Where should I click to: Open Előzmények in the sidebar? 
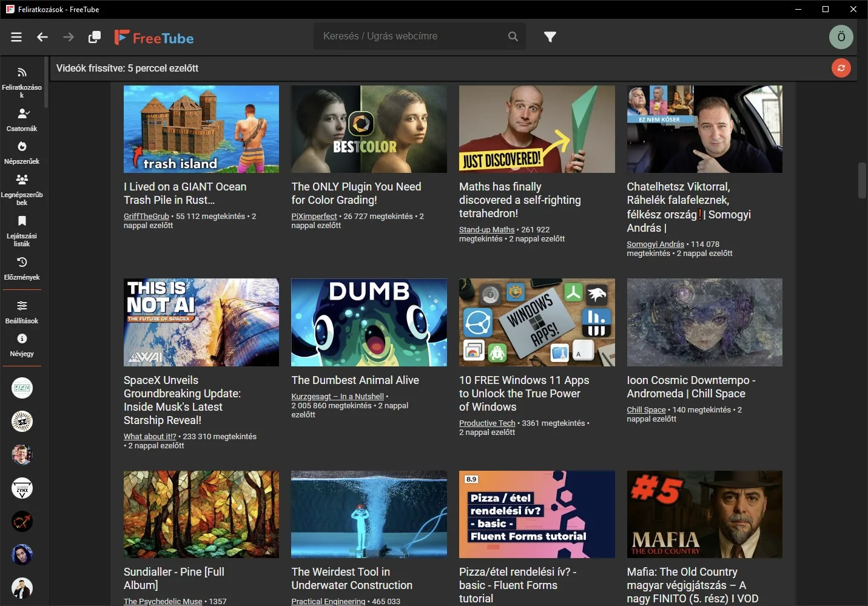point(22,269)
